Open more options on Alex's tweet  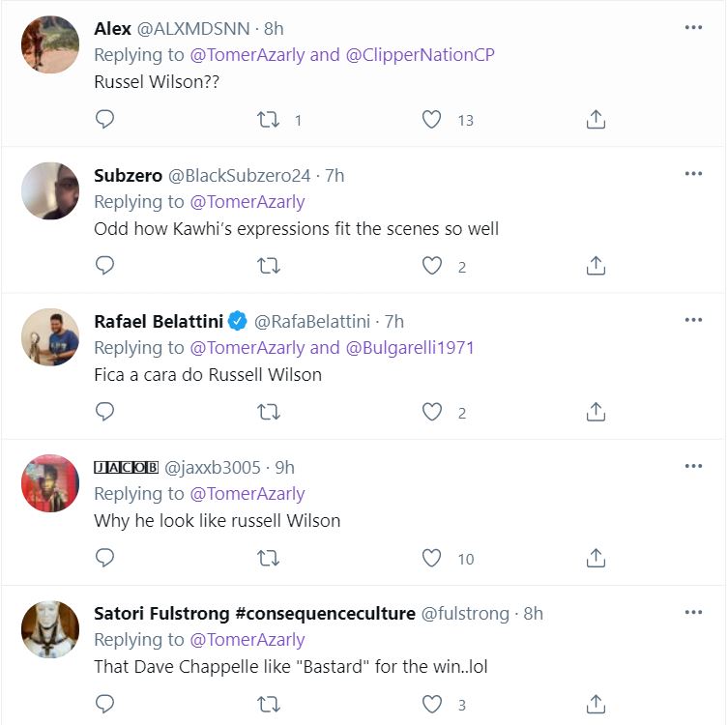tap(693, 27)
